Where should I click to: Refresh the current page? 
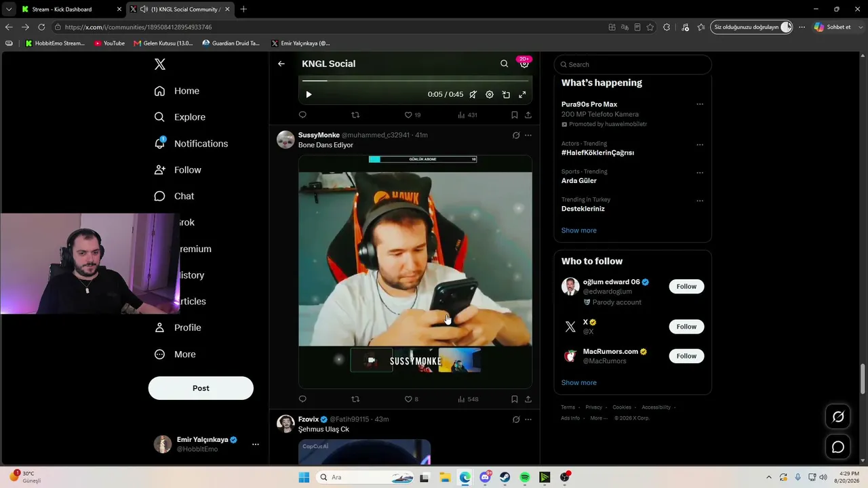tap(41, 27)
